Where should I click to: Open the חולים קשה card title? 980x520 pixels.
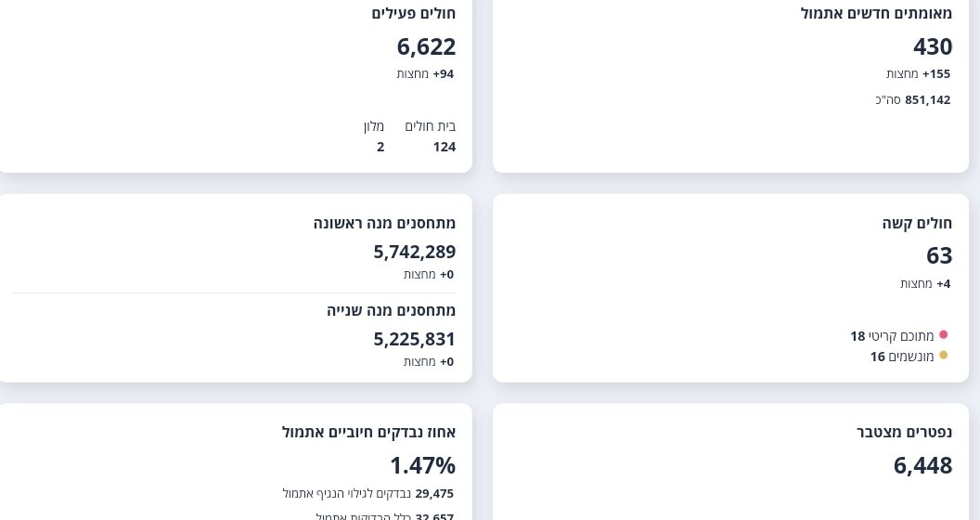[917, 223]
